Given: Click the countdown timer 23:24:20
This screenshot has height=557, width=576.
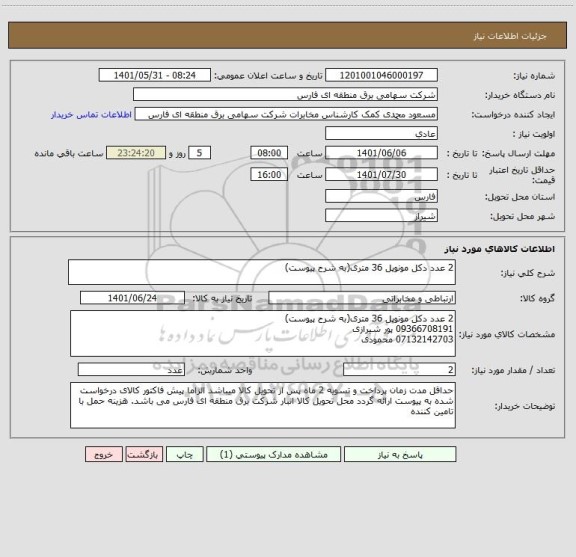Looking at the screenshot, I should (x=136, y=153).
